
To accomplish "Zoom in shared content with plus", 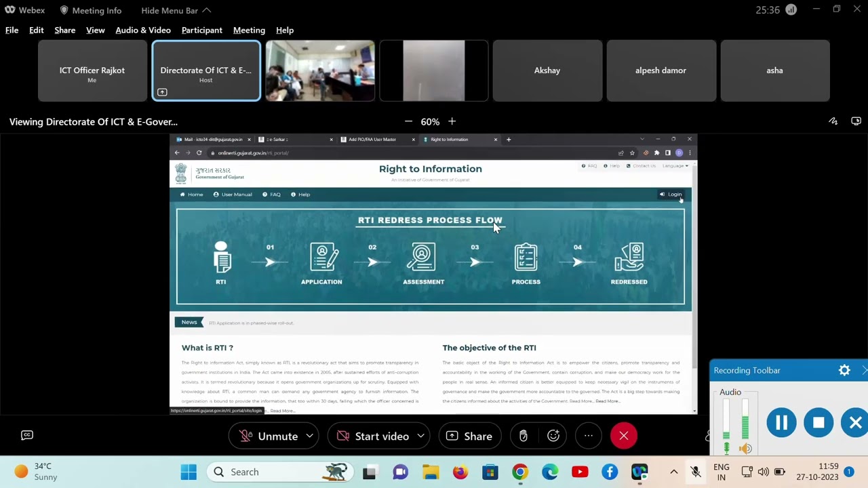I will (x=452, y=121).
